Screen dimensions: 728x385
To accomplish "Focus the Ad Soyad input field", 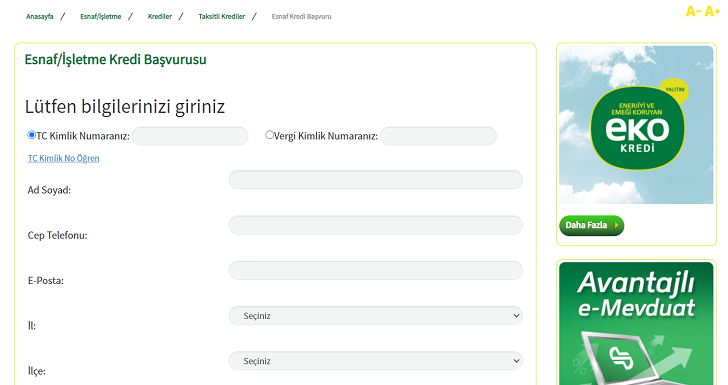I will 376,180.
